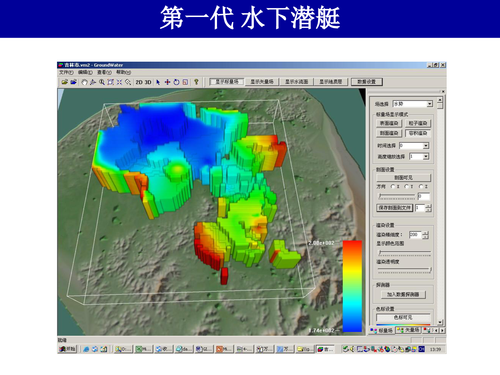Switch to the 标量场 tab
Viewport: 500px width, 375px height.
(x=382, y=330)
